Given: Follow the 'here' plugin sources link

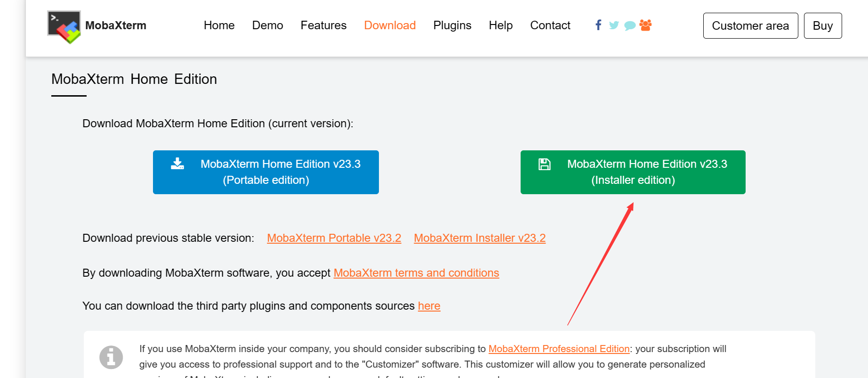Looking at the screenshot, I should 429,306.
